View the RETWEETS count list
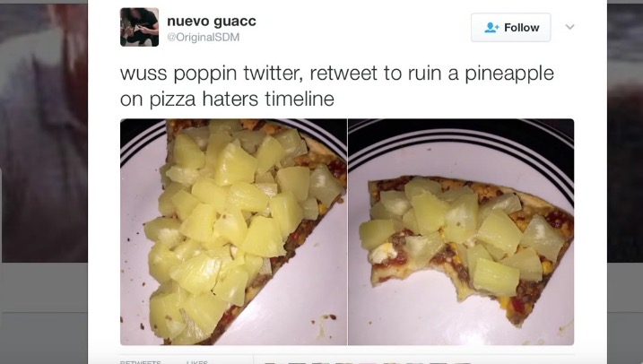The height and width of the screenshot is (364, 643). 140,362
